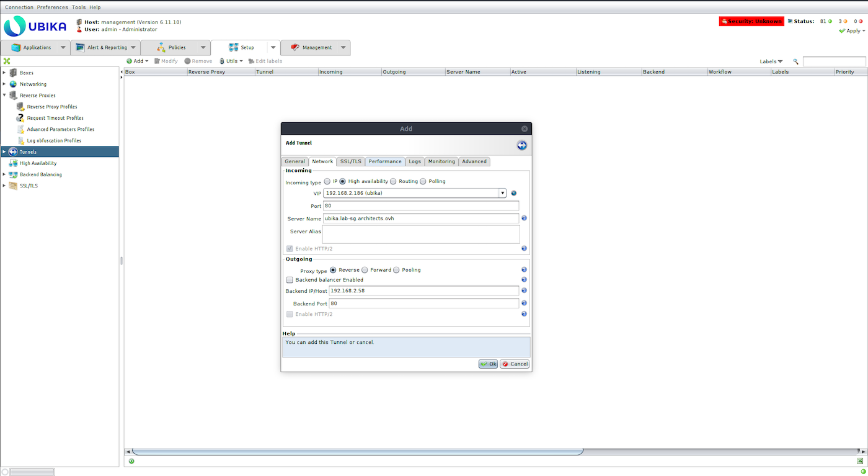Image resolution: width=868 pixels, height=476 pixels.
Task: Switch to the SSL/TLS tab
Action: (x=350, y=161)
